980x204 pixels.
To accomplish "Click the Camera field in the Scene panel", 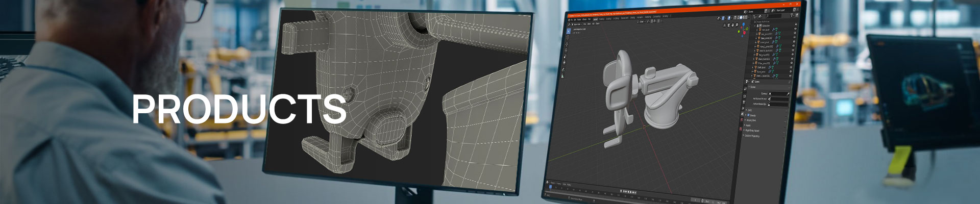I will click(x=779, y=94).
